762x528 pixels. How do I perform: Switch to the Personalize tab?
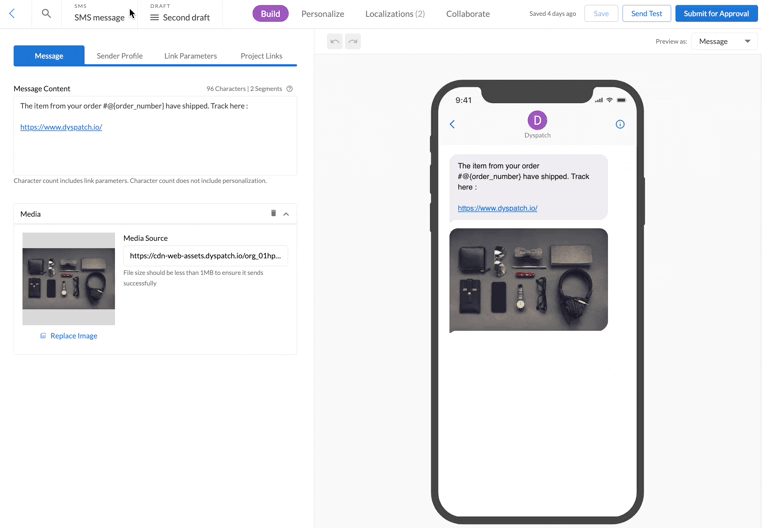pyautogui.click(x=323, y=14)
